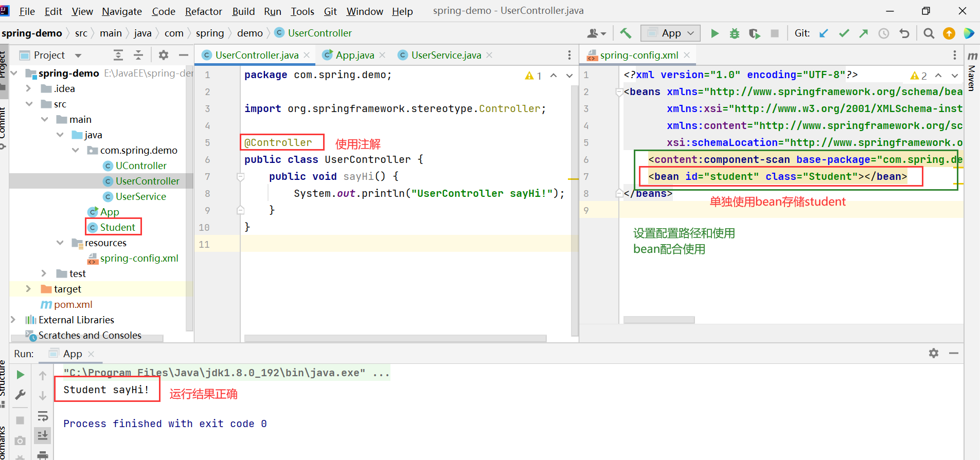Open right editor pane options menu
Viewport: 980px width, 460px height.
click(954, 55)
